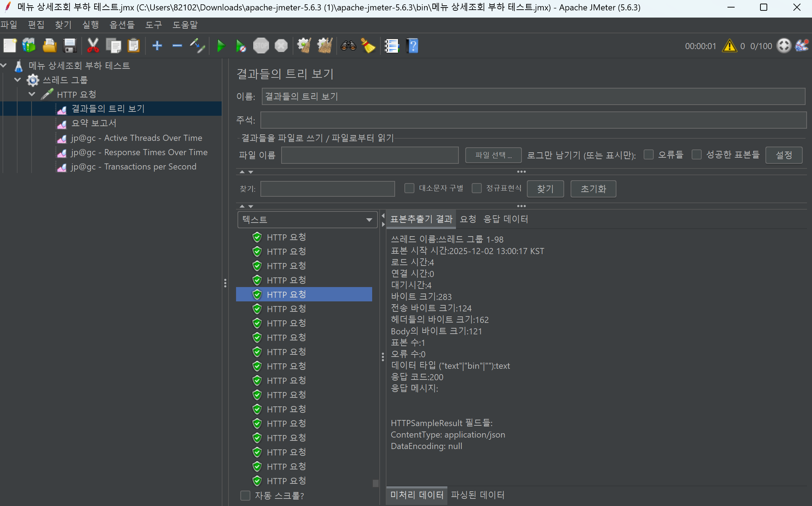Open the function helper list icon
The width and height of the screenshot is (812, 506).
tap(391, 46)
